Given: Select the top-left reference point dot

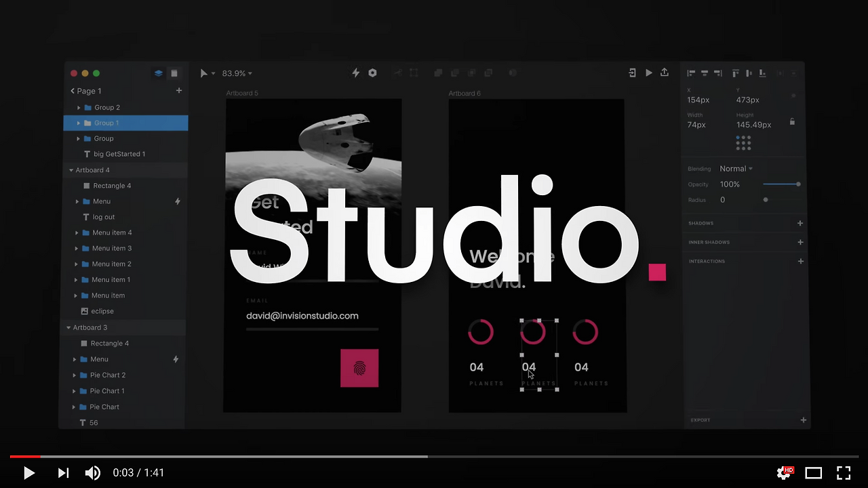Looking at the screenshot, I should click(738, 138).
